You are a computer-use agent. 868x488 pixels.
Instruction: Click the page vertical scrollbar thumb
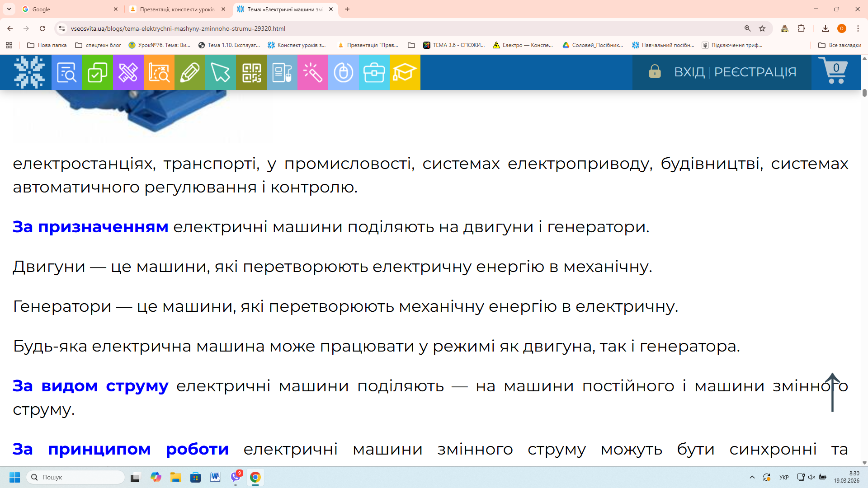[x=864, y=93]
